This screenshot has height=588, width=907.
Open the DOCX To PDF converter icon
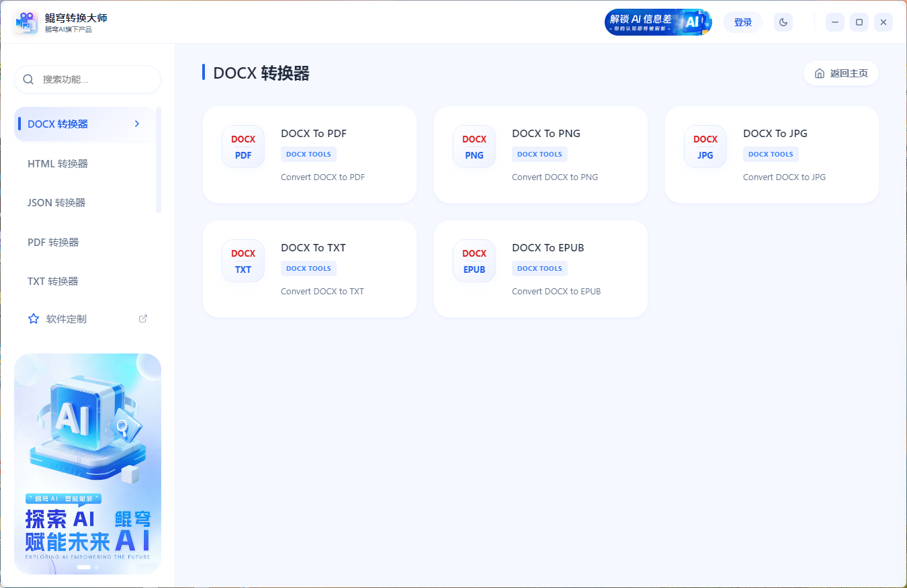pyautogui.click(x=243, y=146)
